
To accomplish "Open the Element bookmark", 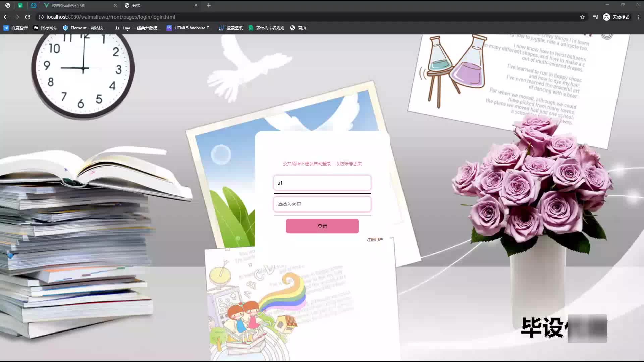I will [85, 28].
